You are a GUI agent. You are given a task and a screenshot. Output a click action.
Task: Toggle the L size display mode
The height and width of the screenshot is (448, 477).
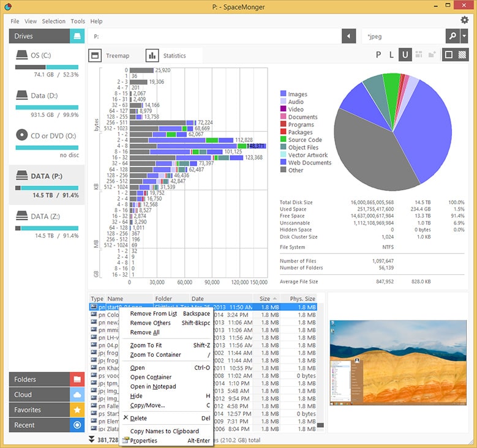(391, 54)
